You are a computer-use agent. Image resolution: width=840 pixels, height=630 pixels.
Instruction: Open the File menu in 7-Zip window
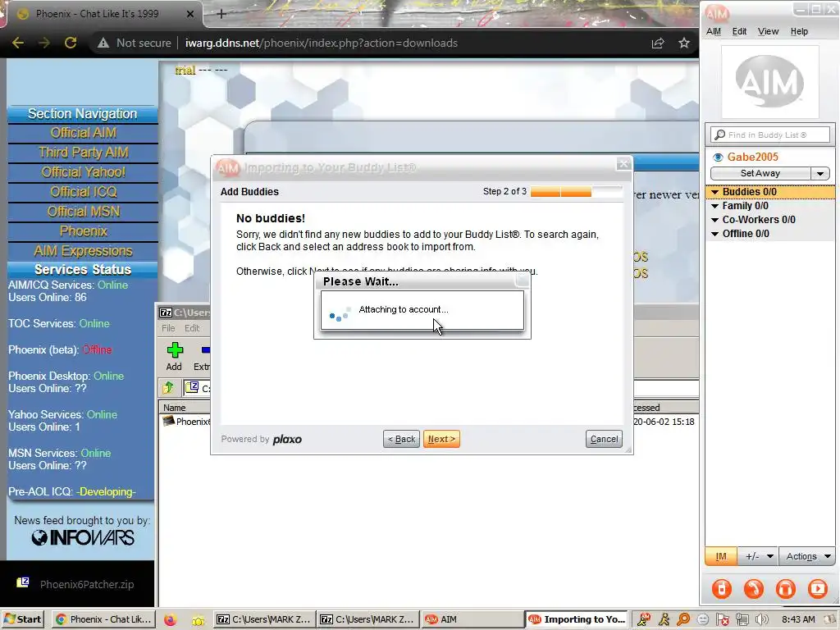pyautogui.click(x=168, y=328)
